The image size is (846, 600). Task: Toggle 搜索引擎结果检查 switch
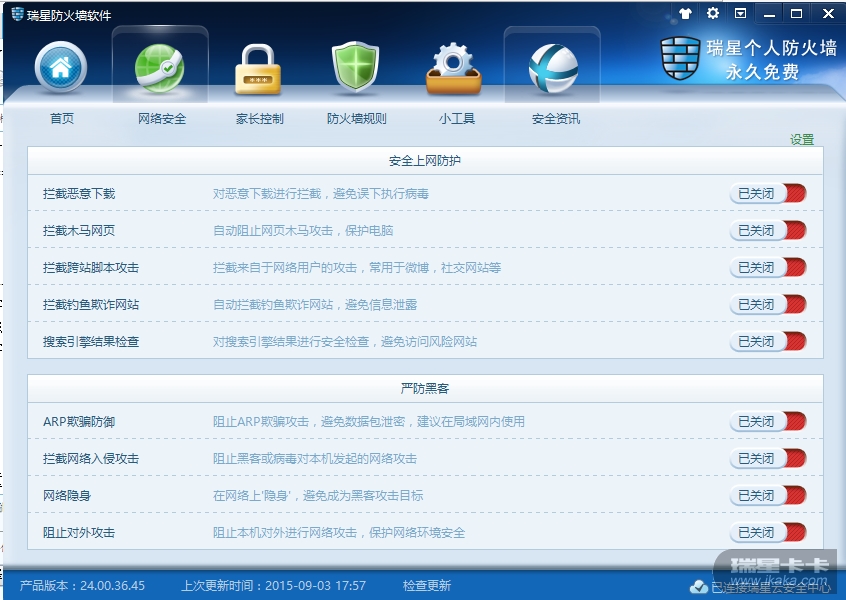[768, 341]
